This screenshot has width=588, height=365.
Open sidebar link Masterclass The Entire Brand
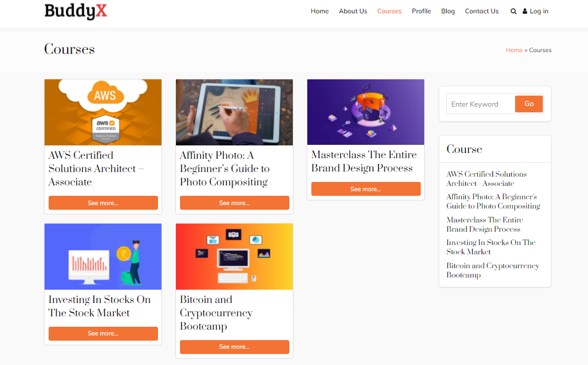click(484, 225)
